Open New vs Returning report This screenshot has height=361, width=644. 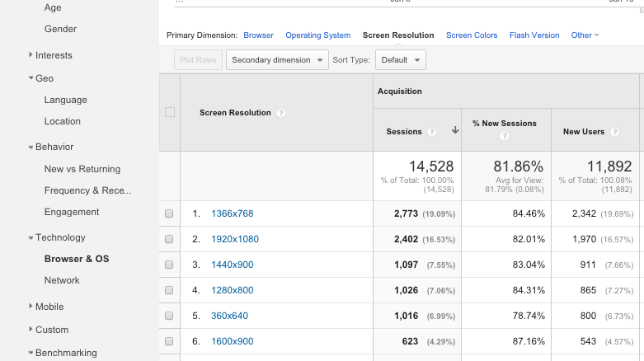coord(82,169)
